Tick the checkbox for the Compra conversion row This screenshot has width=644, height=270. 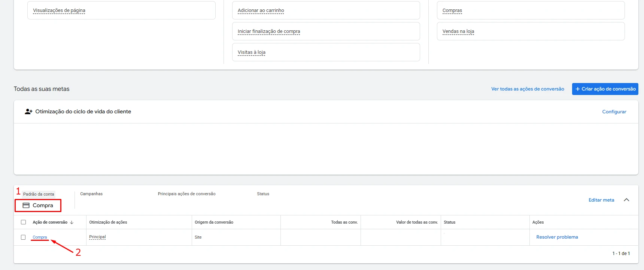23,237
